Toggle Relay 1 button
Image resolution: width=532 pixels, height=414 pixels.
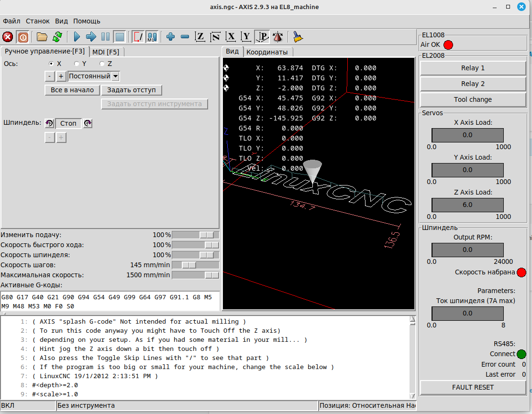click(473, 68)
